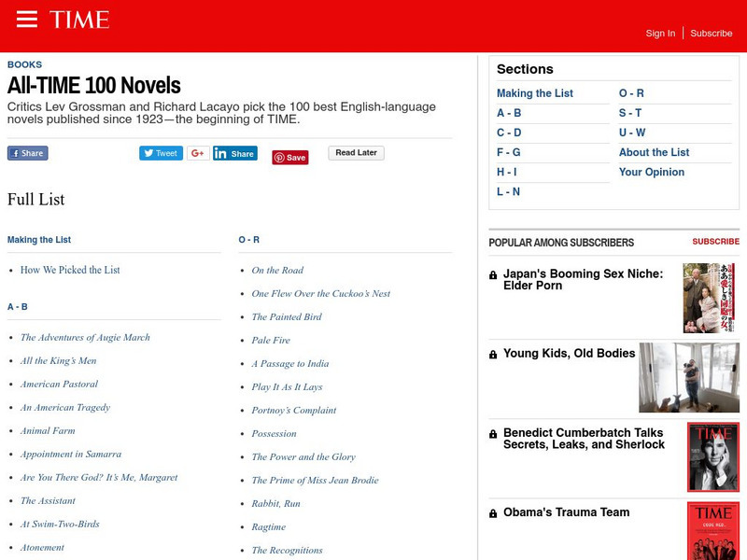Click the lock icon beside Japan's Booming story

pyautogui.click(x=493, y=274)
